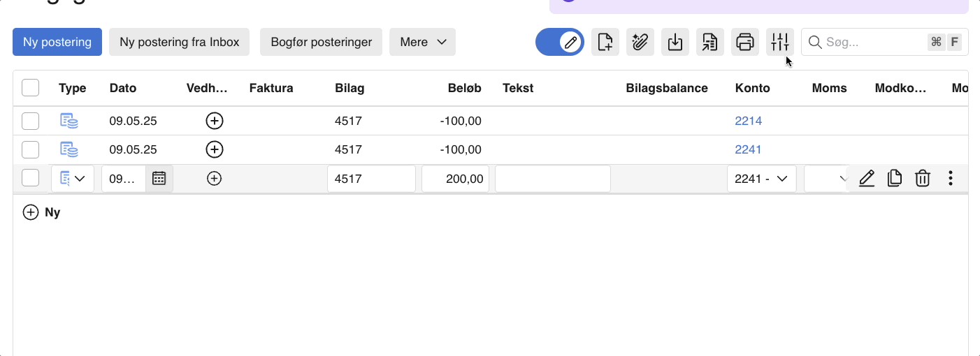
Task: Click the trash icon in the edited row
Action: (923, 179)
